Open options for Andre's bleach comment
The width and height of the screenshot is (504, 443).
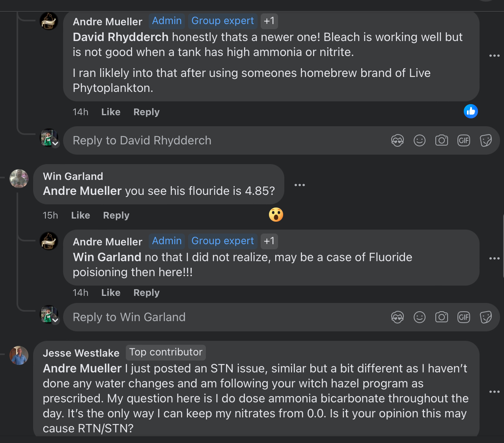click(494, 56)
